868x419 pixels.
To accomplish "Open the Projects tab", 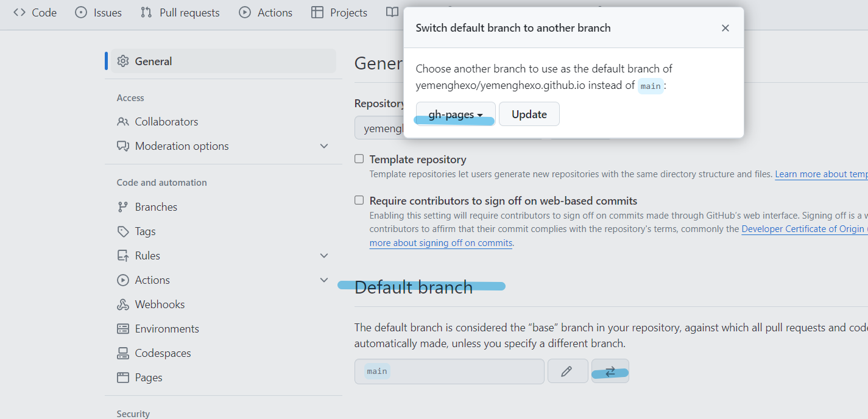I will coord(339,13).
